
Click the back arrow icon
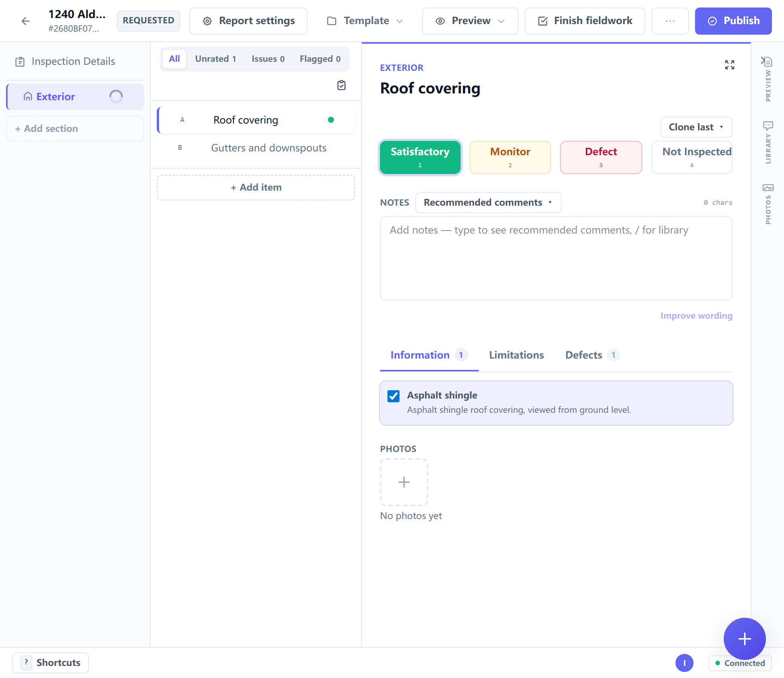[x=25, y=21]
